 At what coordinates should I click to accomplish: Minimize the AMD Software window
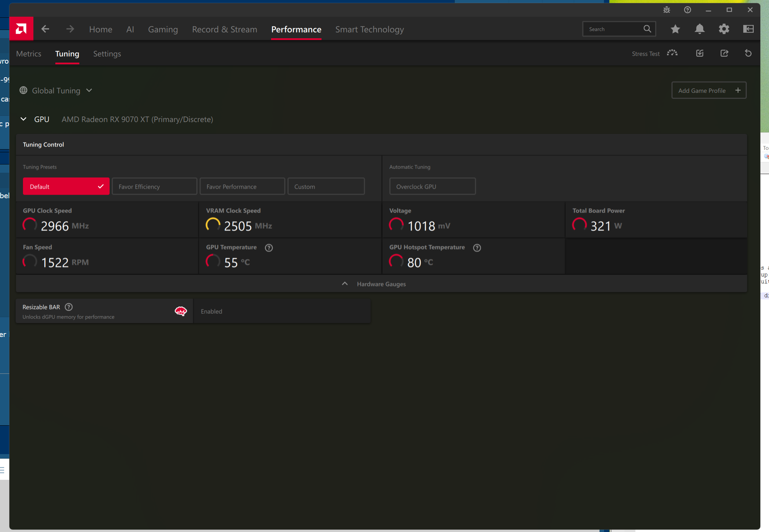708,10
